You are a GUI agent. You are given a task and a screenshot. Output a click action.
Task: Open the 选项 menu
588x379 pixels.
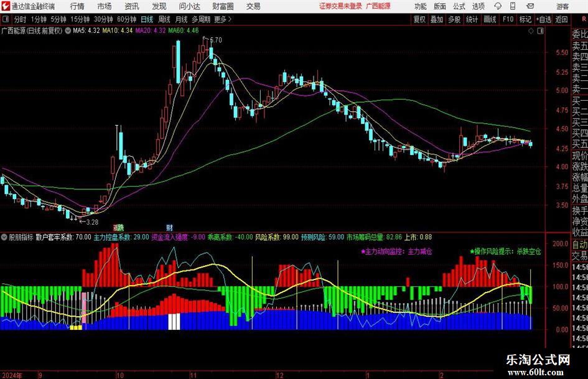coord(478,6)
